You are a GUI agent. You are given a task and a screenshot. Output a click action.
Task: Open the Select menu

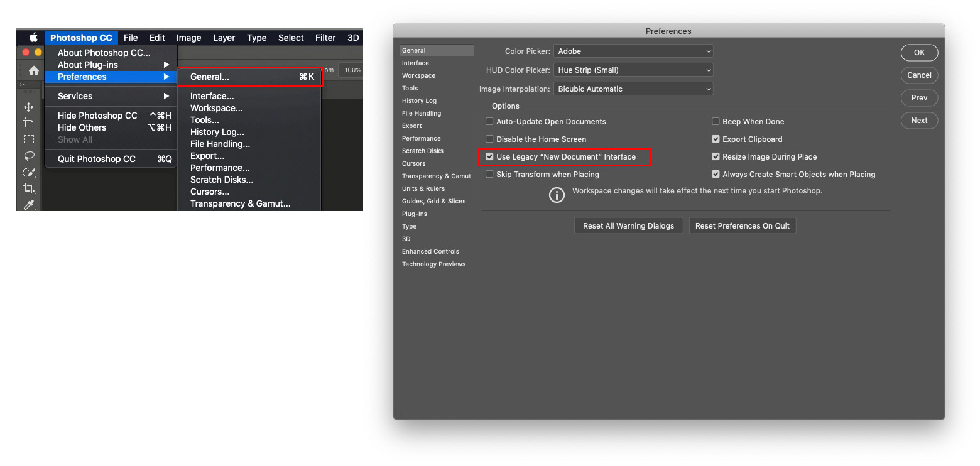(x=291, y=38)
